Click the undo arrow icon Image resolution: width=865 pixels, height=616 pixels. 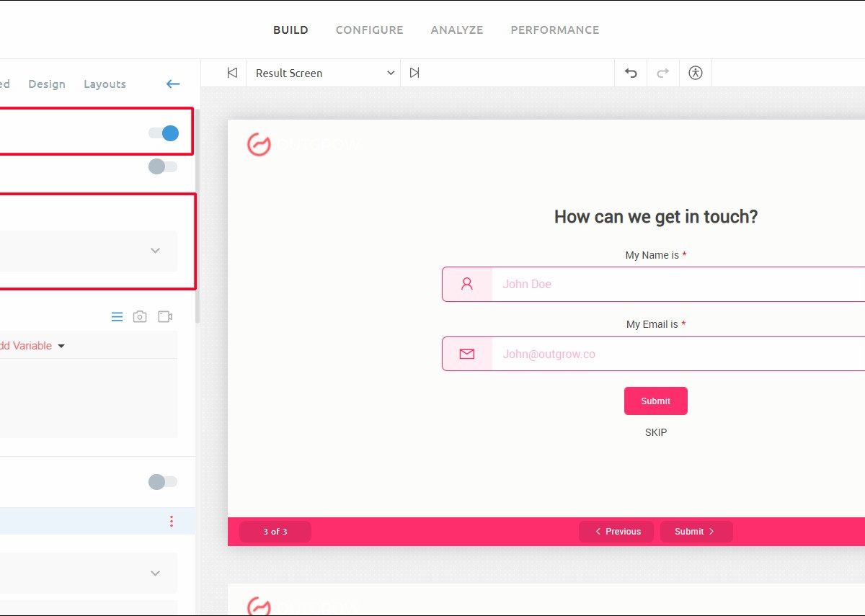tap(631, 73)
